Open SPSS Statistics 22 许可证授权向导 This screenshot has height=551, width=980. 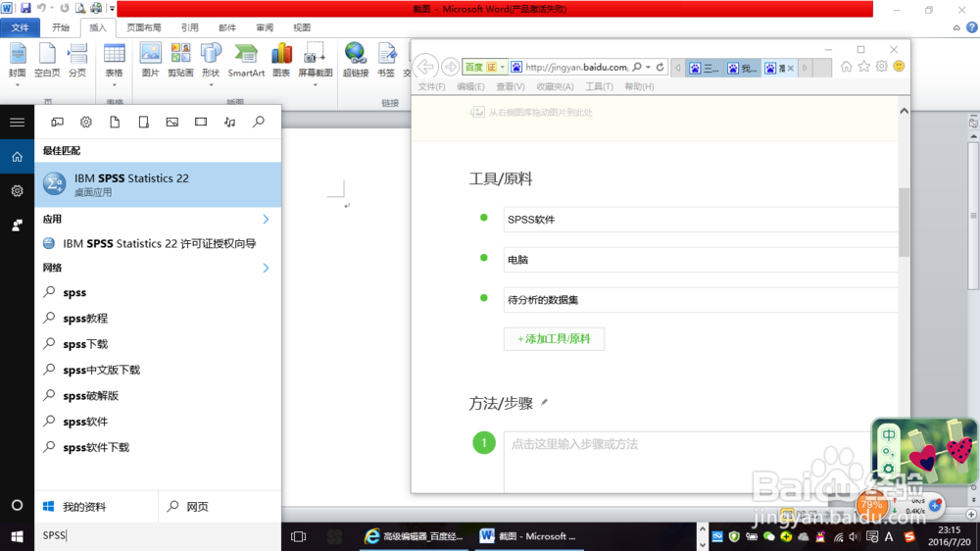[158, 243]
